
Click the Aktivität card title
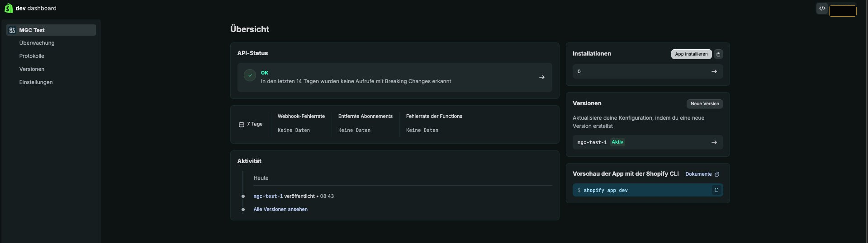pyautogui.click(x=249, y=161)
